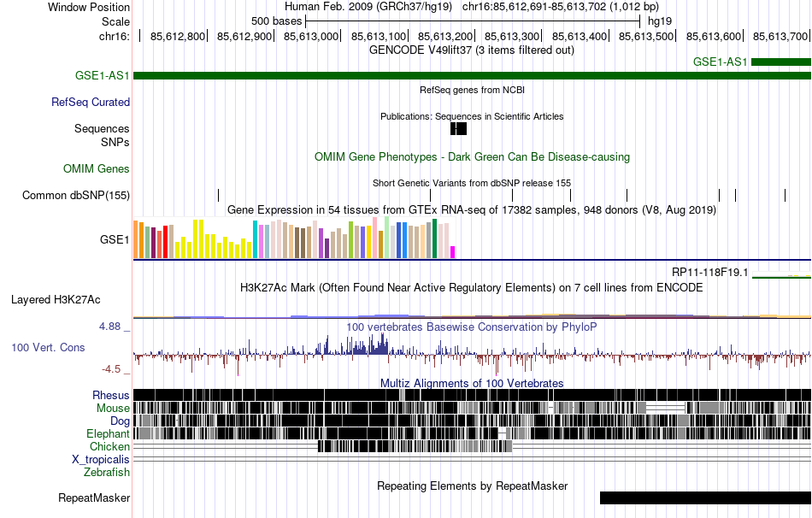
Task: Click the GENCODE V49lift37 track title
Action: [x=471, y=50]
